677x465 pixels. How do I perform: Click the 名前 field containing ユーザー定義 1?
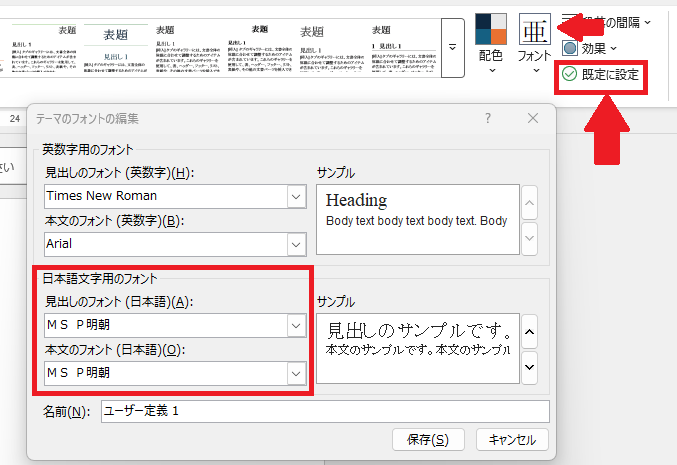click(325, 411)
